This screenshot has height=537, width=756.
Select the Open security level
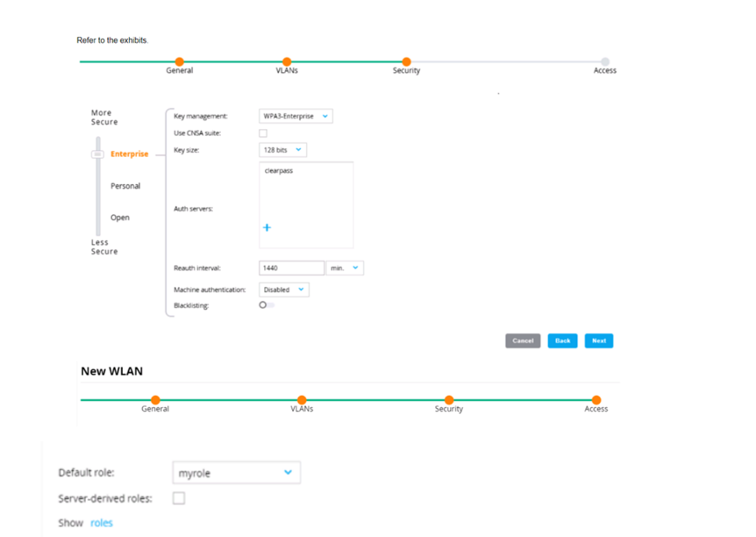120,218
